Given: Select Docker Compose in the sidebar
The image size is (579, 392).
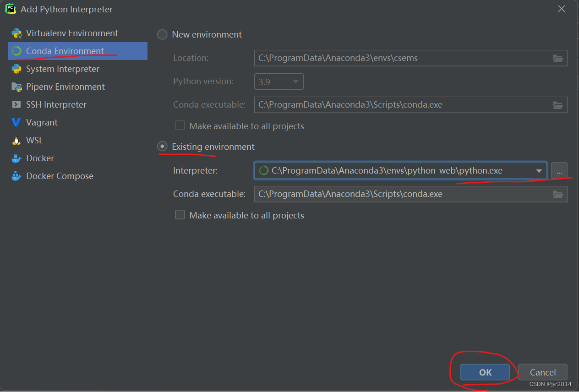Looking at the screenshot, I should [x=78, y=176].
